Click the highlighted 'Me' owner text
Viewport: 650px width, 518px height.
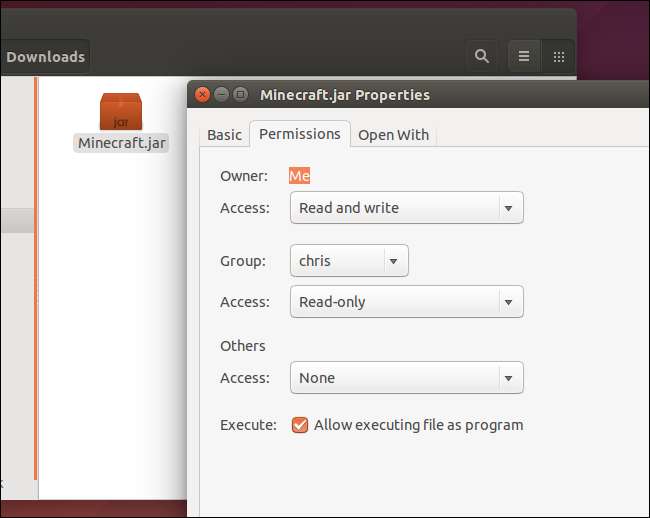coord(300,176)
